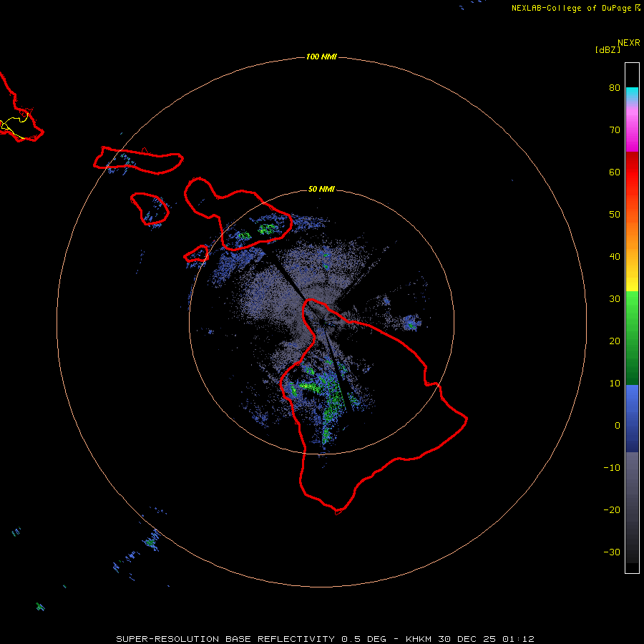Click the 40 value on the dBZ scale
644x644 pixels.
pos(615,257)
